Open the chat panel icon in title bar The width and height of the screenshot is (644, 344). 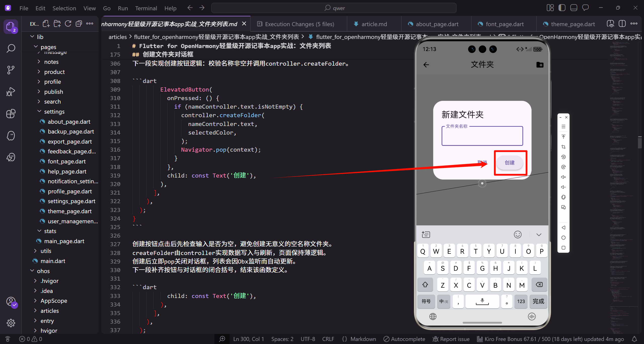[x=585, y=8]
